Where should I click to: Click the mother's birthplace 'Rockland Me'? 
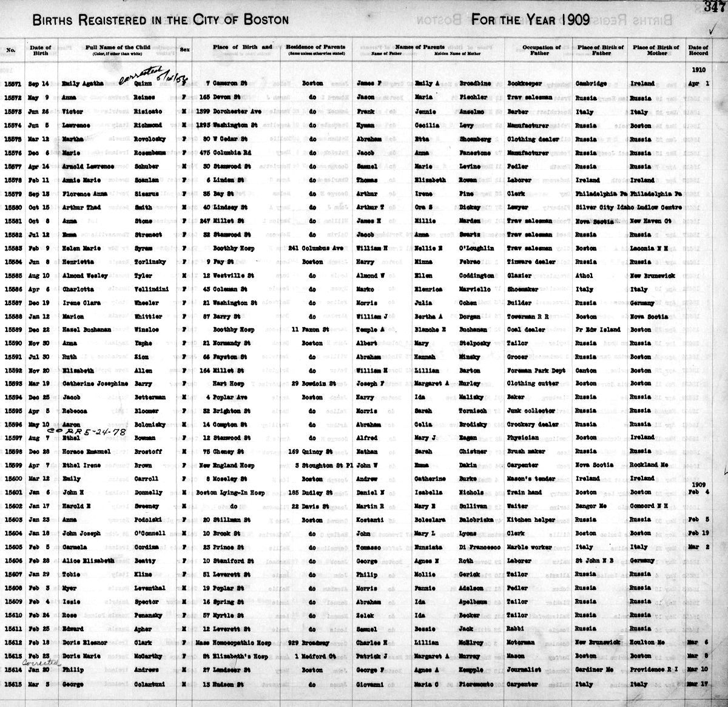click(650, 465)
